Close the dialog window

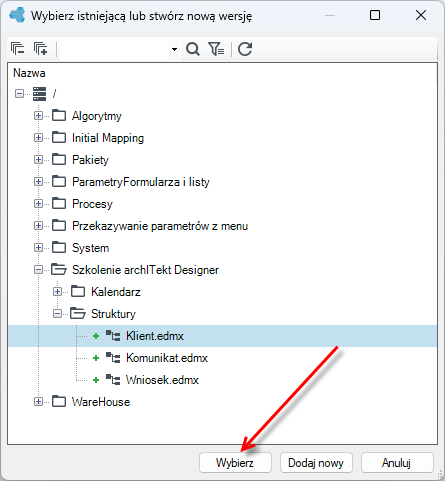pyautogui.click(x=421, y=15)
